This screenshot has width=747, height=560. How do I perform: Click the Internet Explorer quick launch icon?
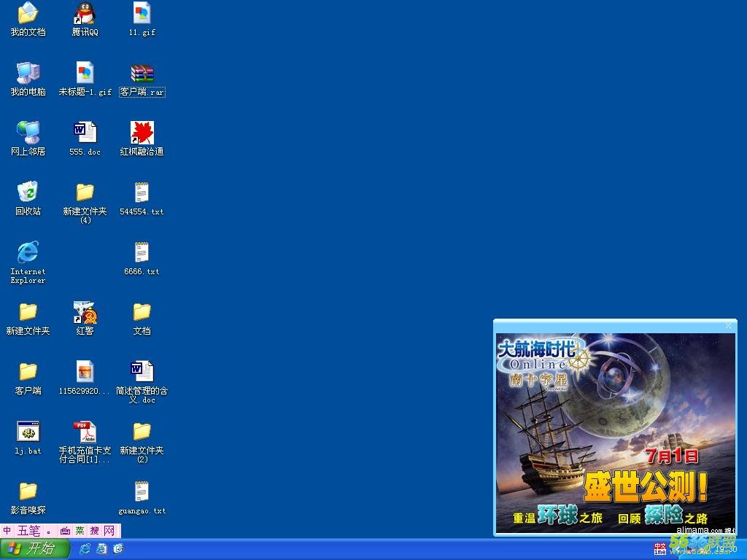tap(85, 549)
